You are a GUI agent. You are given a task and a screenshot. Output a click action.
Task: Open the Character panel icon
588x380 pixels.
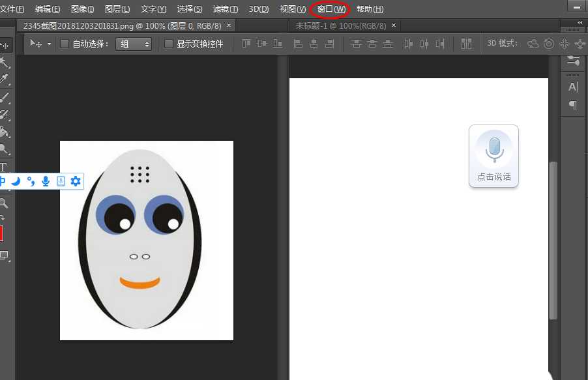(573, 87)
